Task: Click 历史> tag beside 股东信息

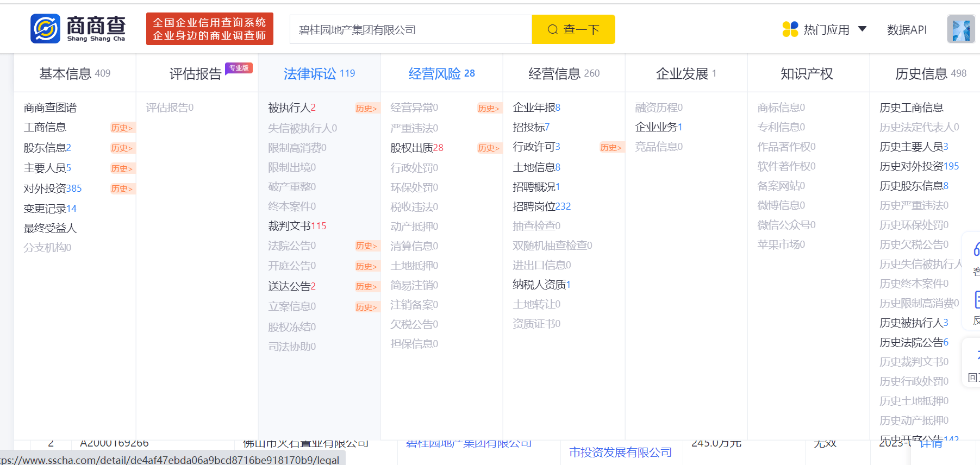Action: click(x=122, y=148)
